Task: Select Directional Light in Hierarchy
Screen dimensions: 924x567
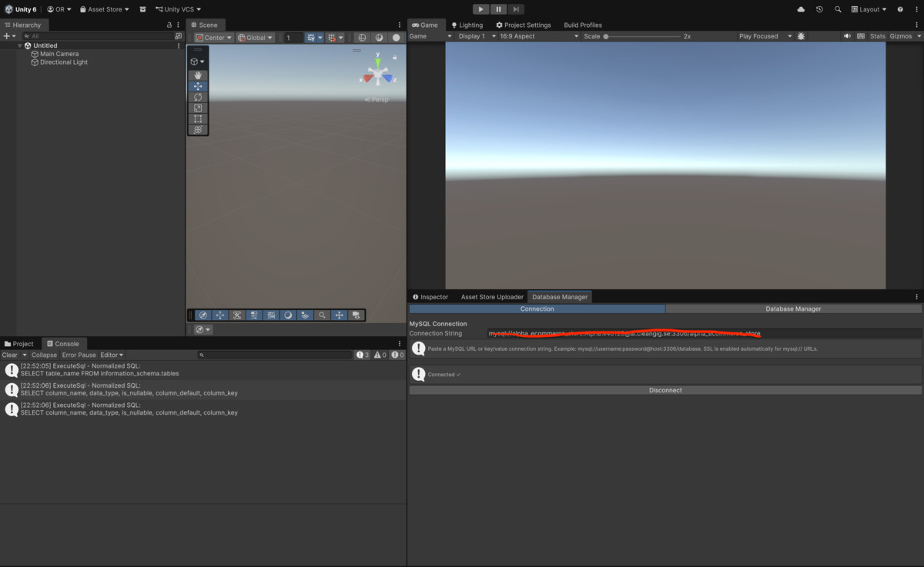Action: tap(64, 62)
